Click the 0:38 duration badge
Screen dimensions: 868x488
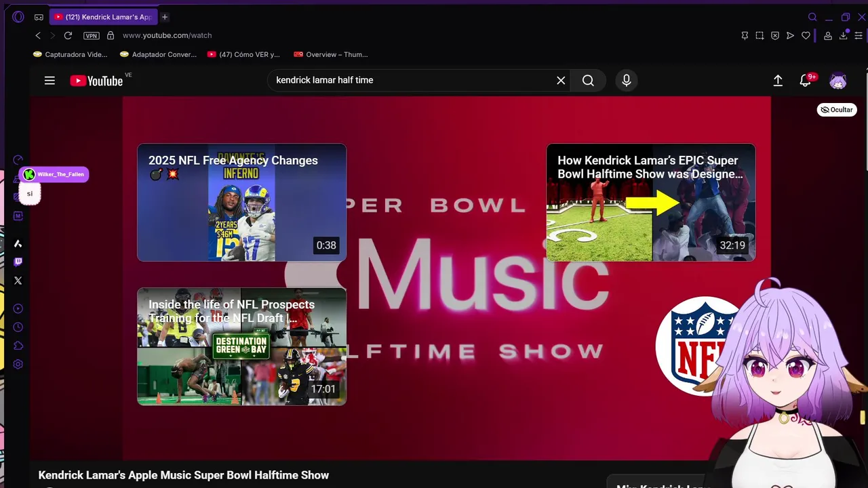pyautogui.click(x=326, y=245)
